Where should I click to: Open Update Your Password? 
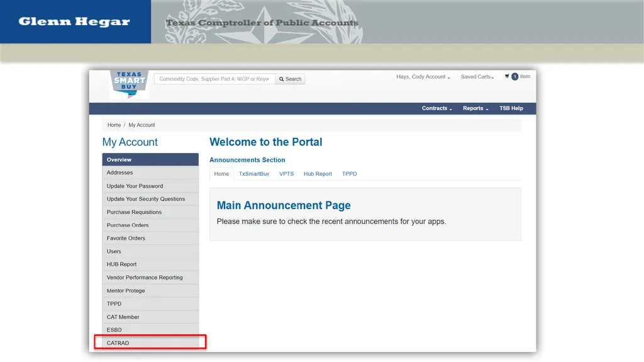(x=150, y=186)
